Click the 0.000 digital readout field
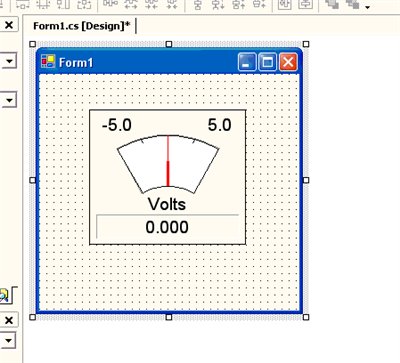This screenshot has width=400, height=363. pyautogui.click(x=168, y=227)
